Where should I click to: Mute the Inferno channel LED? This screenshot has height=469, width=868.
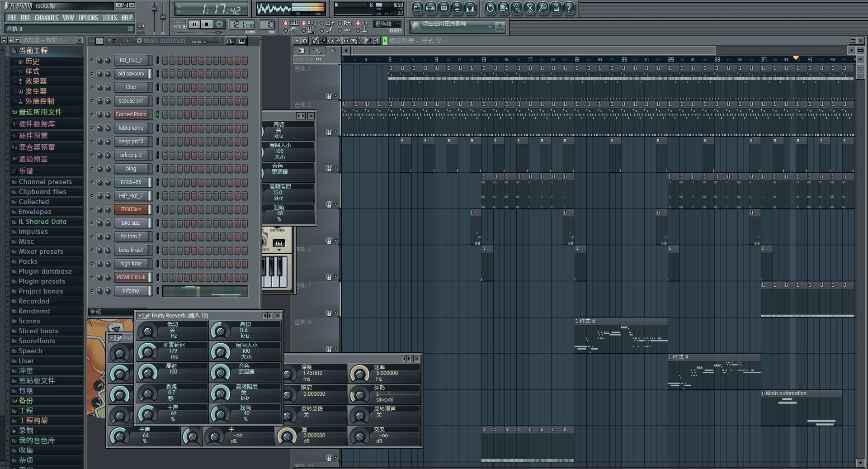[92, 290]
